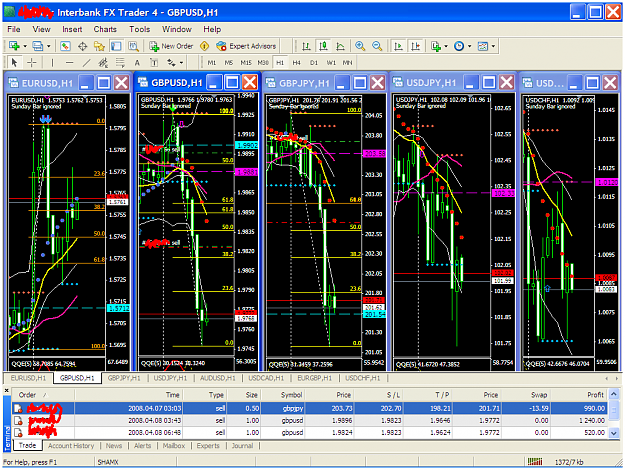Sort orders by Order column header

(x=43, y=395)
